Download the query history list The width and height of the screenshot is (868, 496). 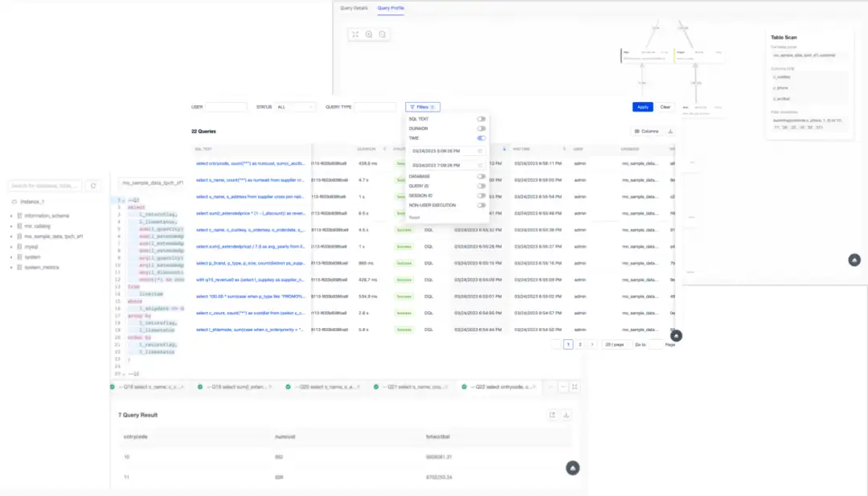click(670, 131)
